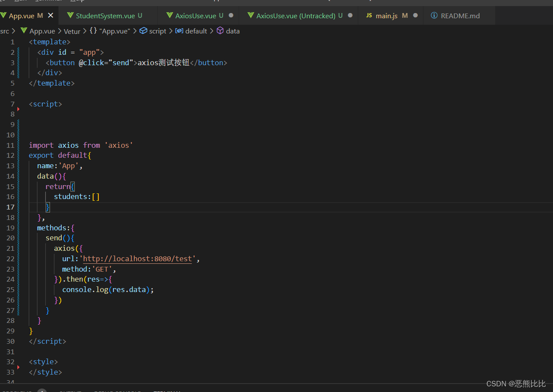
Task: Click the closing </template> tag
Action: pyautogui.click(x=52, y=83)
